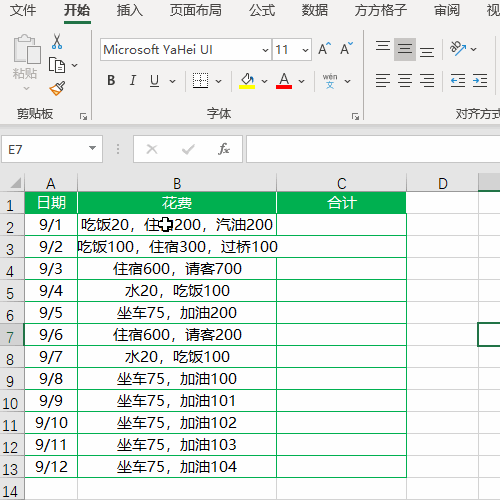Switch to 开始 tab
The image size is (500, 500).
[x=77, y=10]
